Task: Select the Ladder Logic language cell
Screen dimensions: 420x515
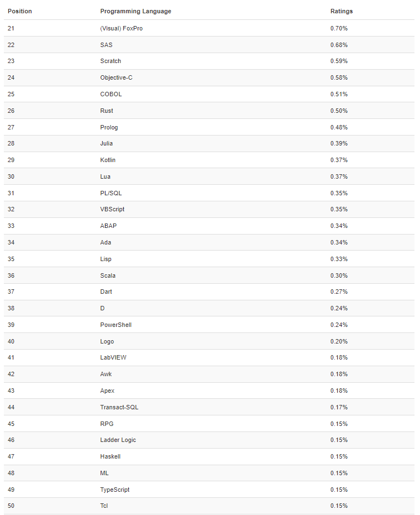Action: point(118,440)
